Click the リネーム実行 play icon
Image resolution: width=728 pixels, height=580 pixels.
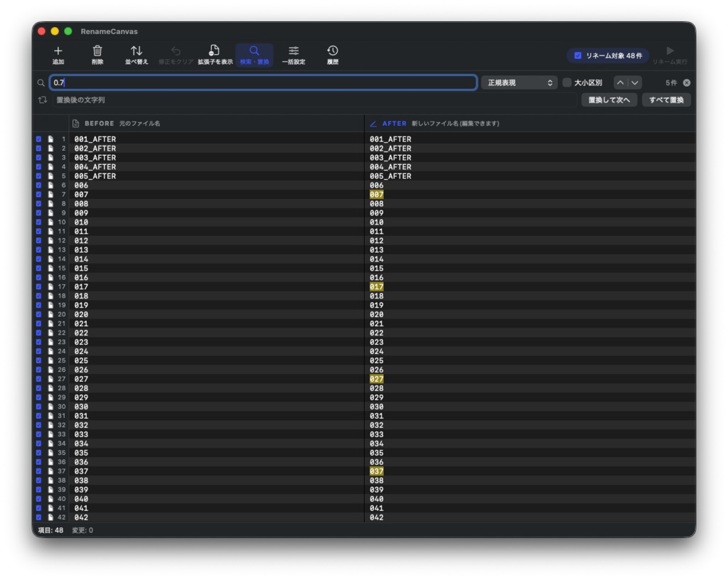click(x=670, y=50)
